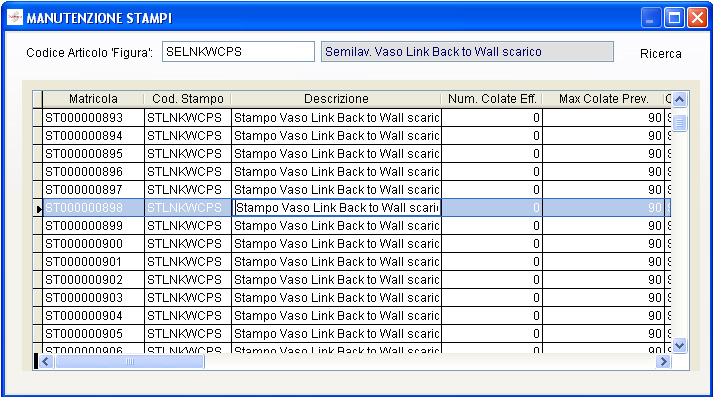
Task: Click the vertical scrollbar thumb
Action: (679, 123)
